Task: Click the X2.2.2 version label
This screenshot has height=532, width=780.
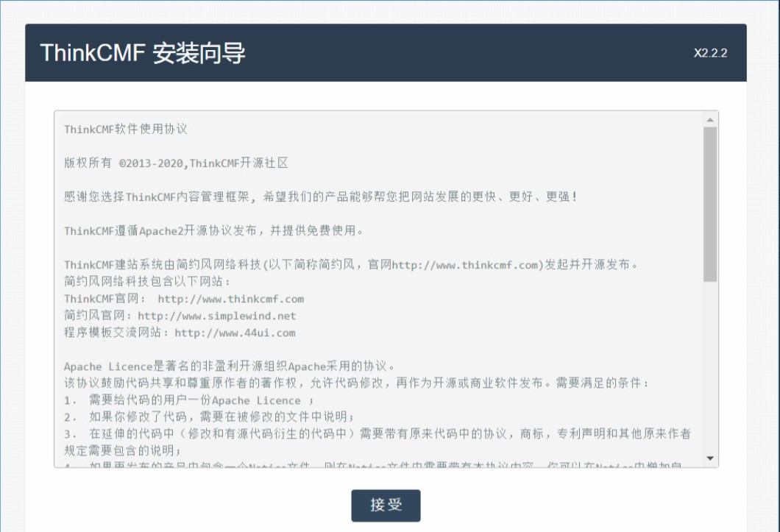Action: coord(710,53)
